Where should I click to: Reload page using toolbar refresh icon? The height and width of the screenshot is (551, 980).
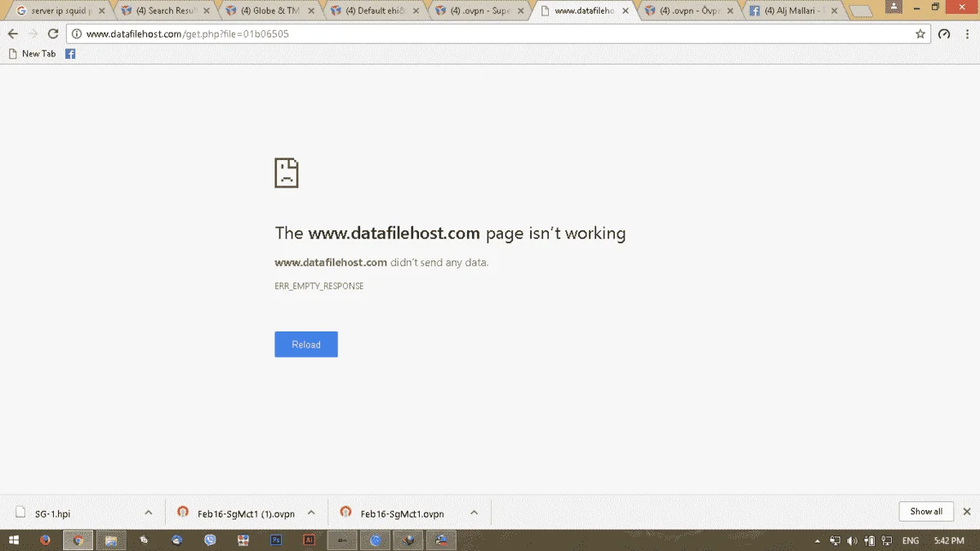(x=53, y=34)
